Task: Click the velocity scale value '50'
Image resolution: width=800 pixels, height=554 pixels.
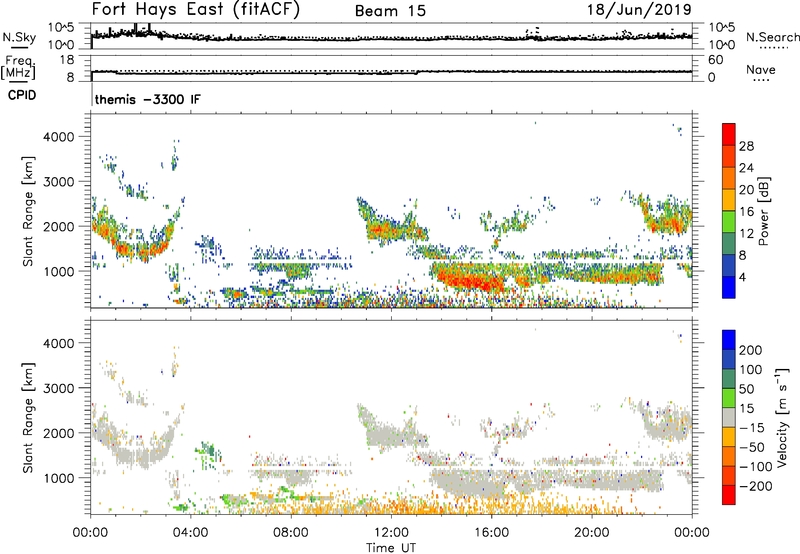Action: [x=746, y=389]
